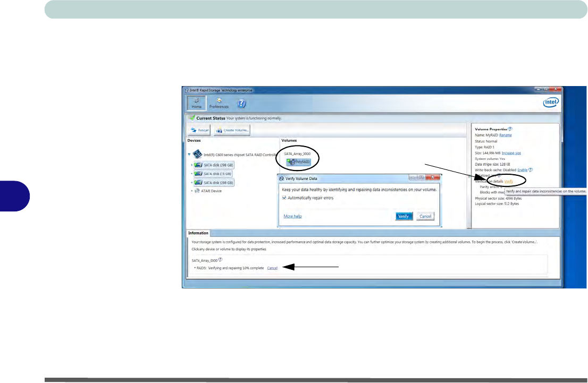Click the Status: Normal text
The width and height of the screenshot is (588, 383).
click(486, 141)
